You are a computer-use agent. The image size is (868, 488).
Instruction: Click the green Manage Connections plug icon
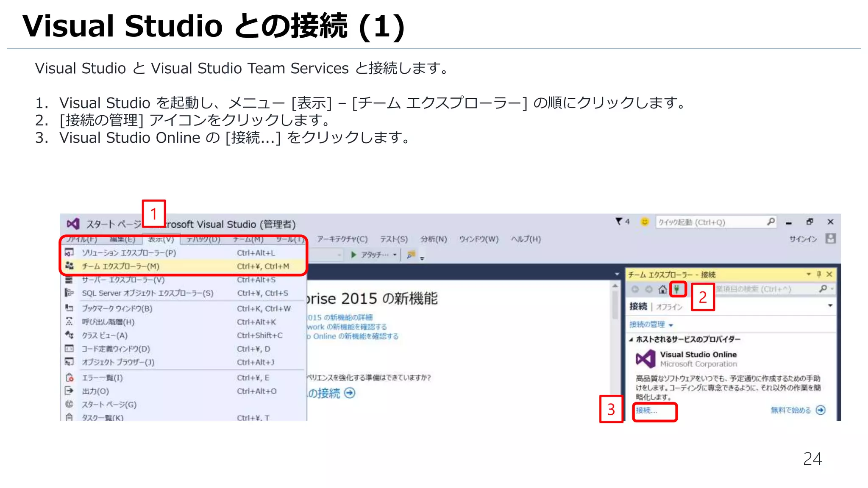(677, 289)
